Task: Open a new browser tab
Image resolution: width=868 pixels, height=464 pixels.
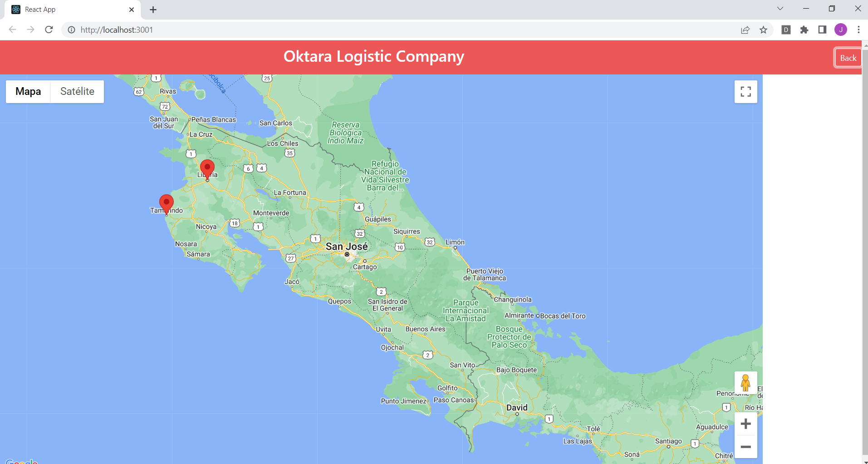Action: [x=153, y=10]
